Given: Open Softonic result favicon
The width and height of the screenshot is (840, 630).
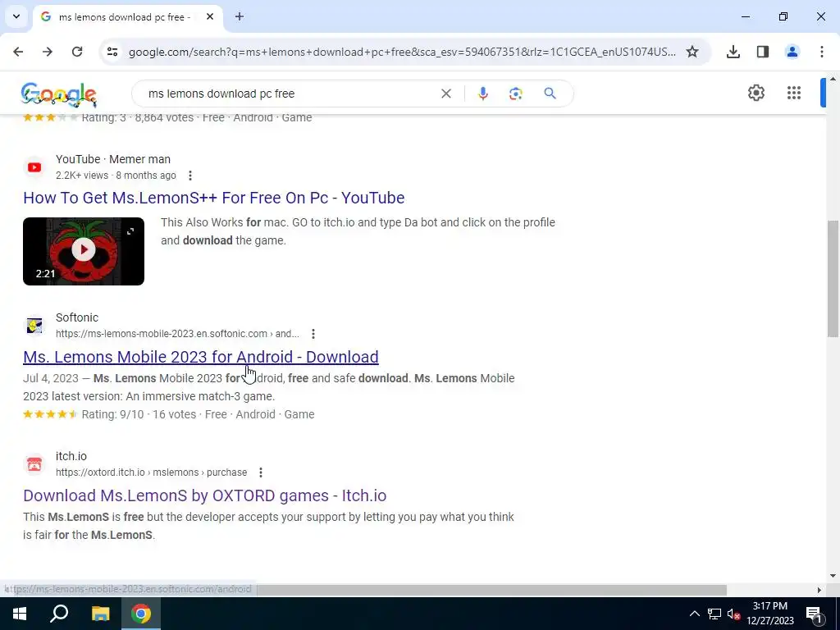Looking at the screenshot, I should [34, 325].
